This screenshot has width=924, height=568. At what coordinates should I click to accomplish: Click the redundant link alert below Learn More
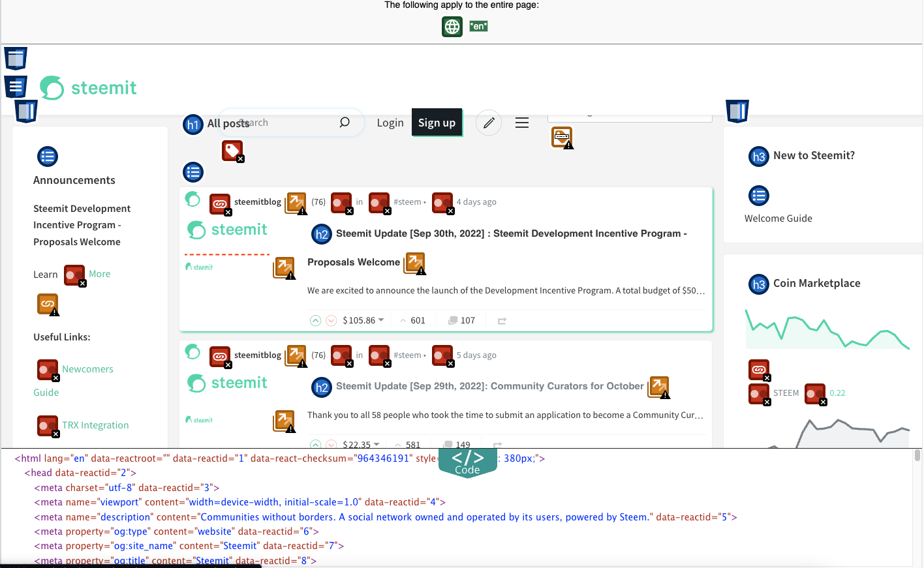click(48, 305)
